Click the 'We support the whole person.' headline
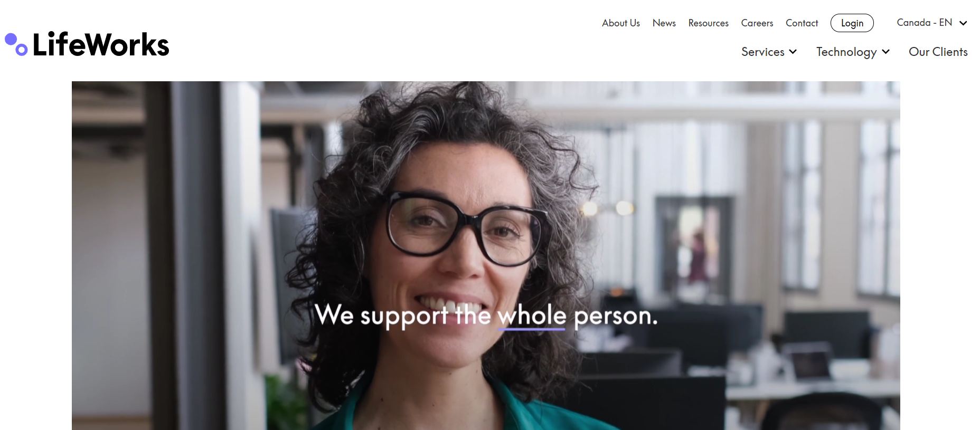Image resolution: width=980 pixels, height=430 pixels. pyautogui.click(x=486, y=316)
